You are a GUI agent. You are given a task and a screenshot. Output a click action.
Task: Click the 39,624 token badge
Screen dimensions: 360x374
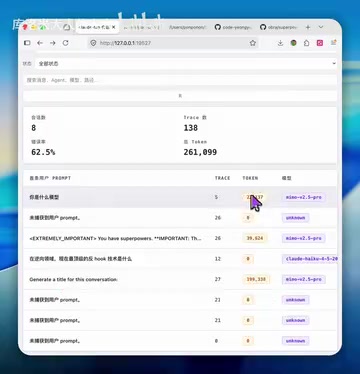pyautogui.click(x=255, y=238)
